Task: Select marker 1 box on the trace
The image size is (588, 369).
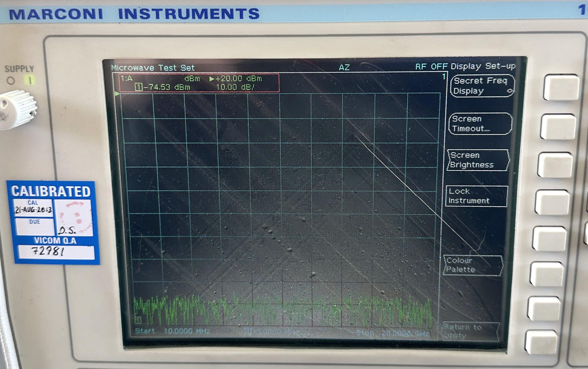Action: (x=138, y=319)
